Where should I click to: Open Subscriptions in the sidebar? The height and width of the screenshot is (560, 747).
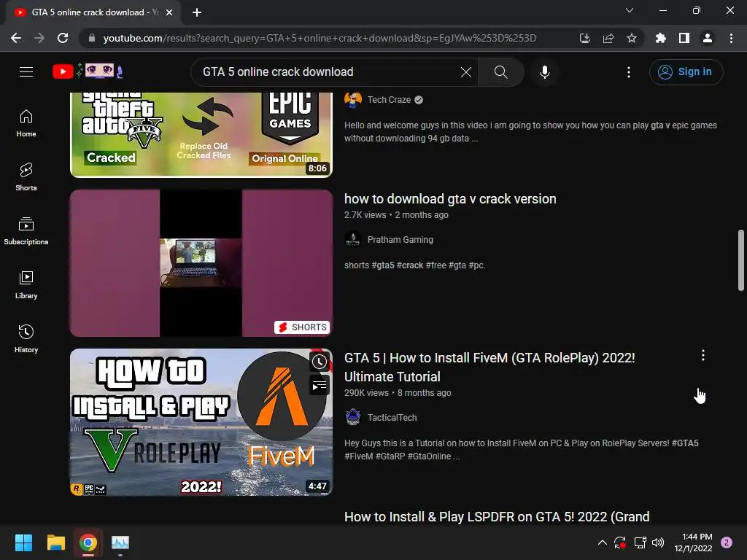[x=26, y=230]
